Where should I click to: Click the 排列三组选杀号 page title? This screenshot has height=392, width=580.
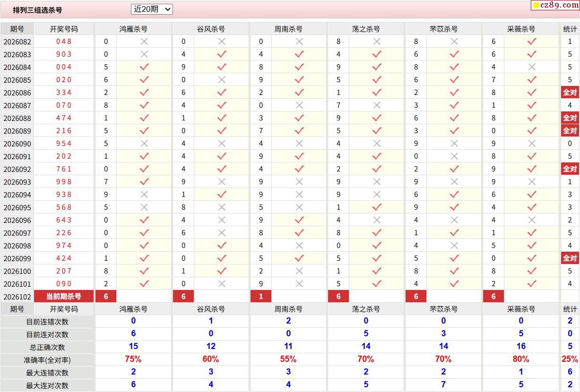tap(37, 10)
